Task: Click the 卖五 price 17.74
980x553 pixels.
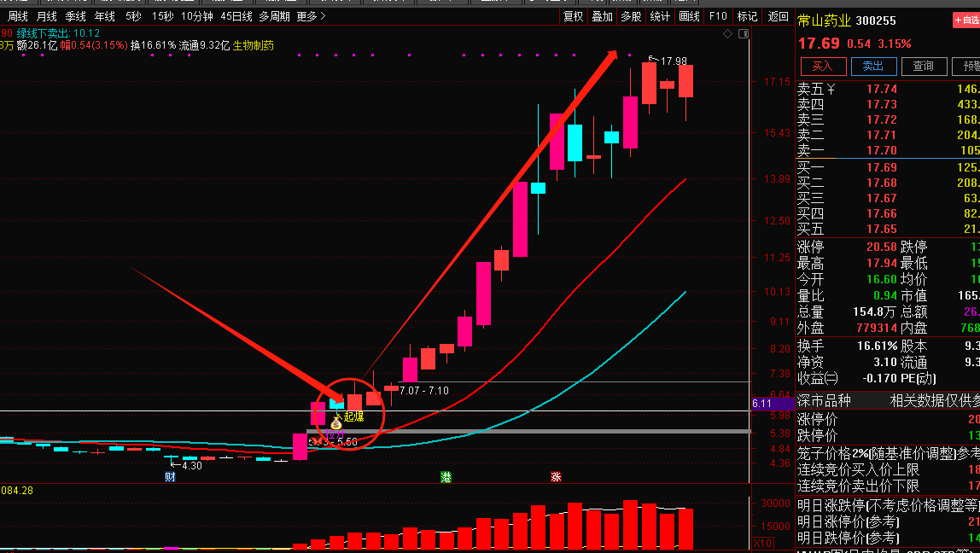Action: [881, 90]
